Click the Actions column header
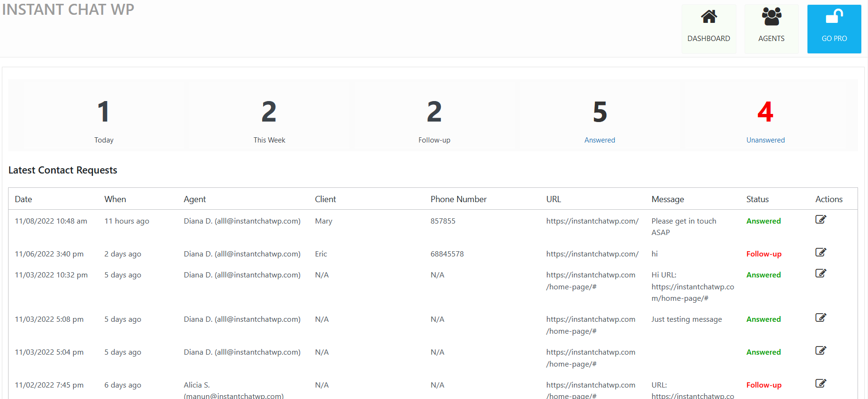The image size is (868, 399). (x=829, y=199)
